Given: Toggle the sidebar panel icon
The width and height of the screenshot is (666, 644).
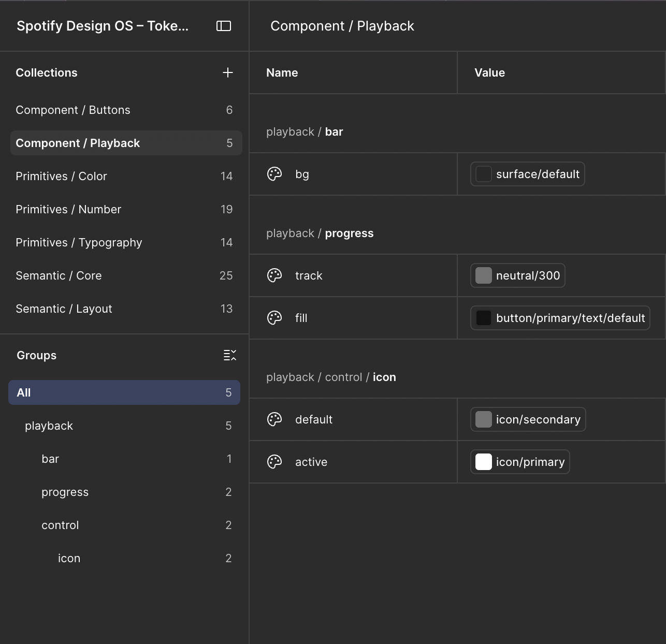Looking at the screenshot, I should tap(224, 26).
